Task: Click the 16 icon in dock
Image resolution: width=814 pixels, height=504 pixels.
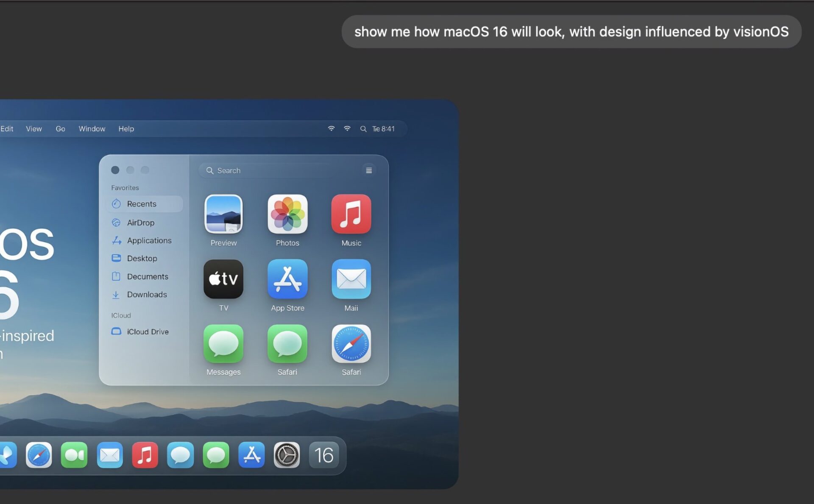Action: (324, 455)
